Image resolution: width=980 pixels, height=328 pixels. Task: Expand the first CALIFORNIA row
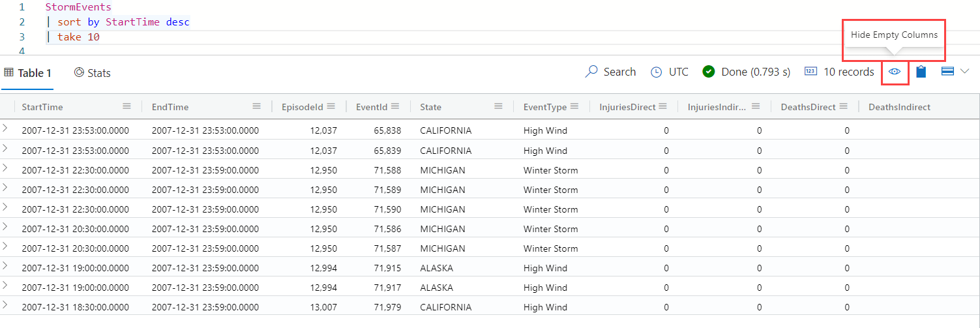[x=5, y=128]
